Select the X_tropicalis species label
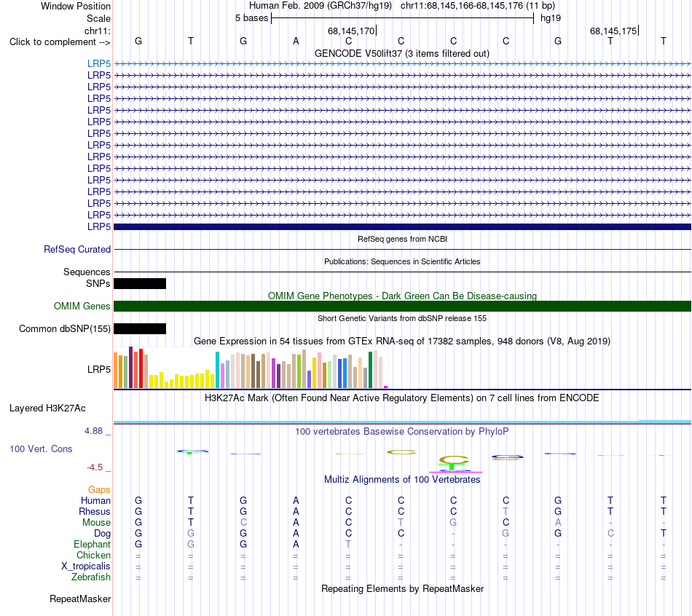 tap(86, 566)
